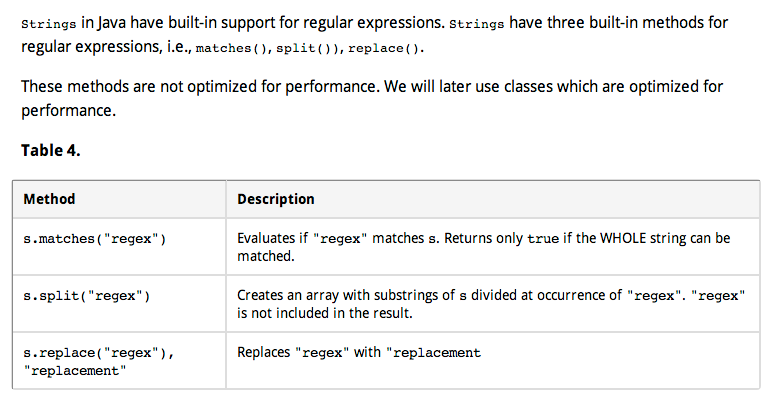The width and height of the screenshot is (775, 408).
Task: Click "is not included in the result." text
Action: (x=325, y=312)
